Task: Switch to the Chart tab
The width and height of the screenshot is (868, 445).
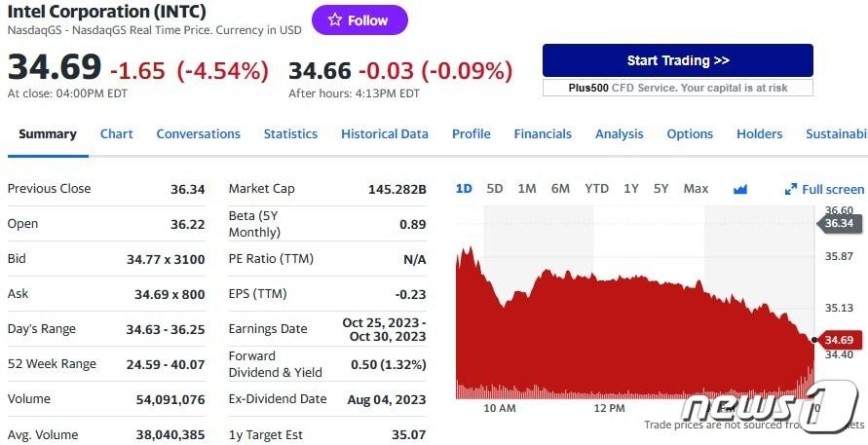Action: [x=117, y=134]
